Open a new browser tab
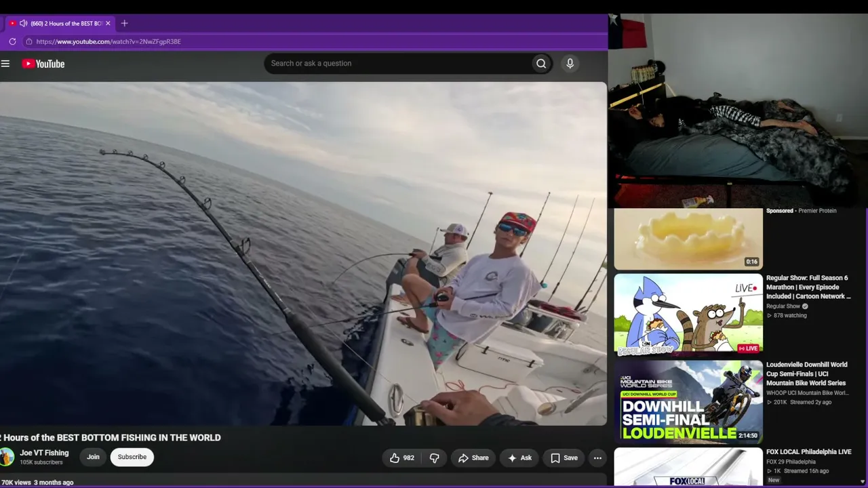This screenshot has height=488, width=868. (x=124, y=23)
